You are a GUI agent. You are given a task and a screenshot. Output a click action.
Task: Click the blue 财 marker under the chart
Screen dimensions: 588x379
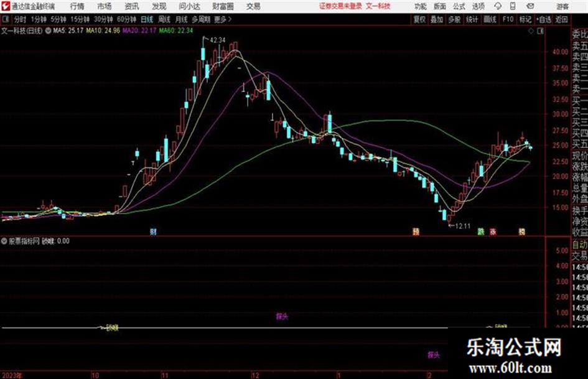tap(153, 232)
